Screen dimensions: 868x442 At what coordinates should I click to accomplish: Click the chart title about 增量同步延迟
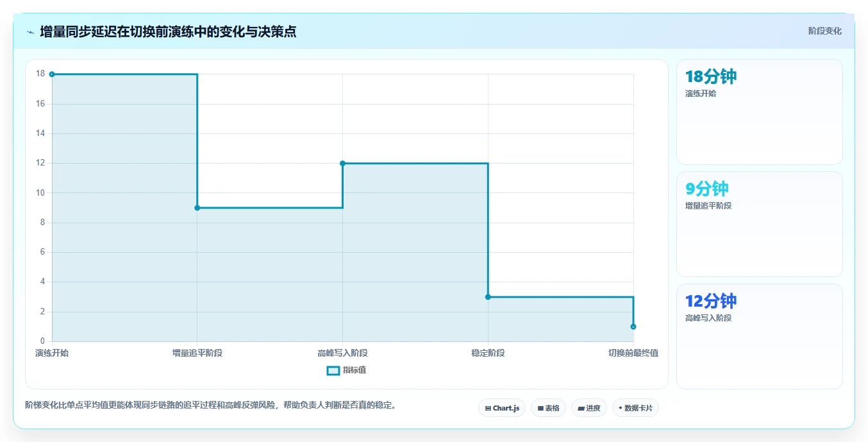pyautogui.click(x=168, y=31)
